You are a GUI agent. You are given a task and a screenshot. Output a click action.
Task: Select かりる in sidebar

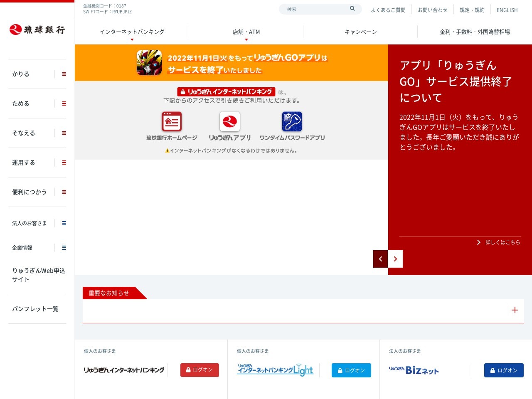coord(21,74)
